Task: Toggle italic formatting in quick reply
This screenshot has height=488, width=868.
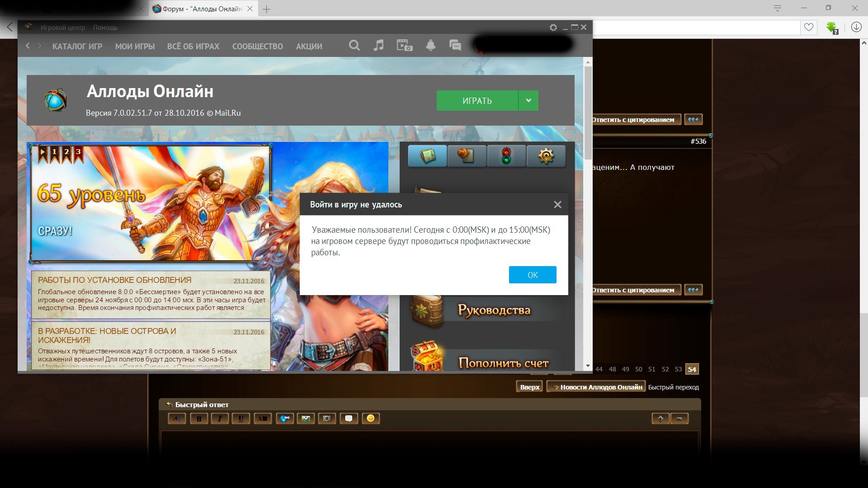Action: pos(220,418)
